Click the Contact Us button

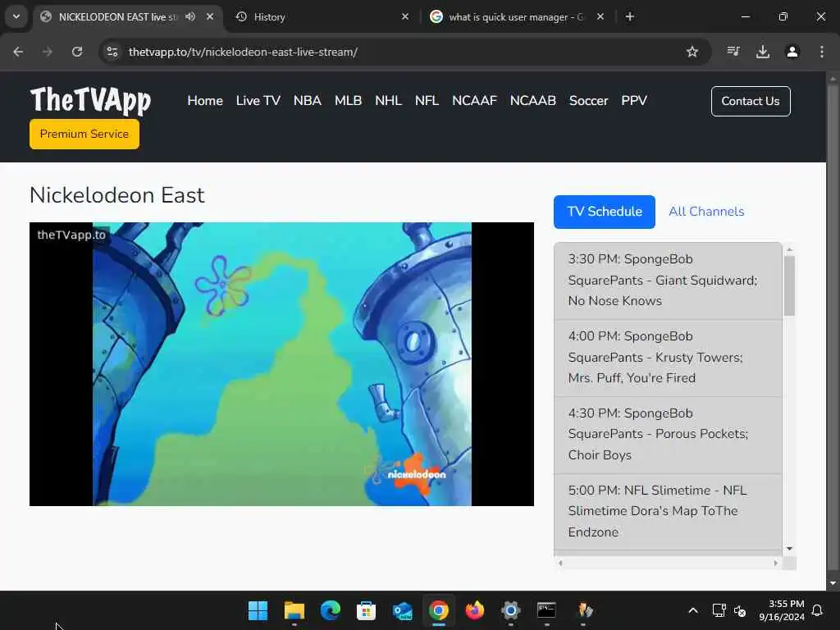[751, 101]
